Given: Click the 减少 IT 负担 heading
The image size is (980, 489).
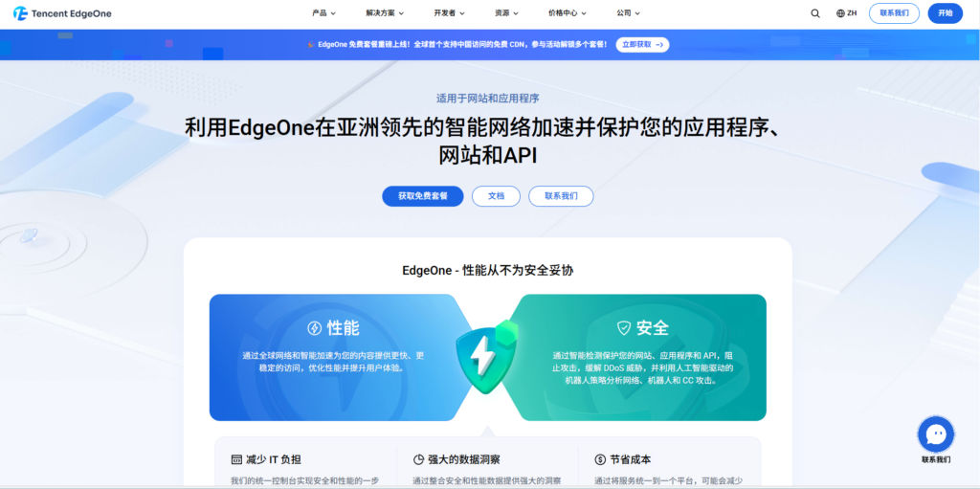Looking at the screenshot, I should click(273, 459).
